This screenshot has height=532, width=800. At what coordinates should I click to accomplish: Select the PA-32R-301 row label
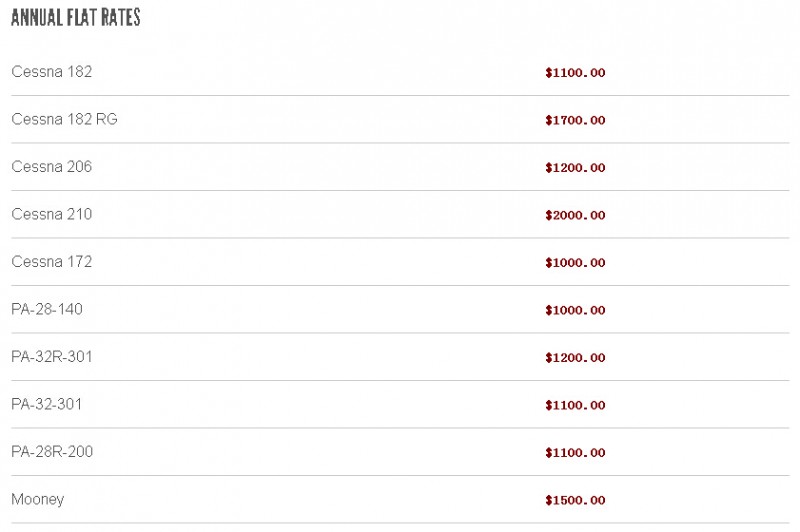point(52,356)
